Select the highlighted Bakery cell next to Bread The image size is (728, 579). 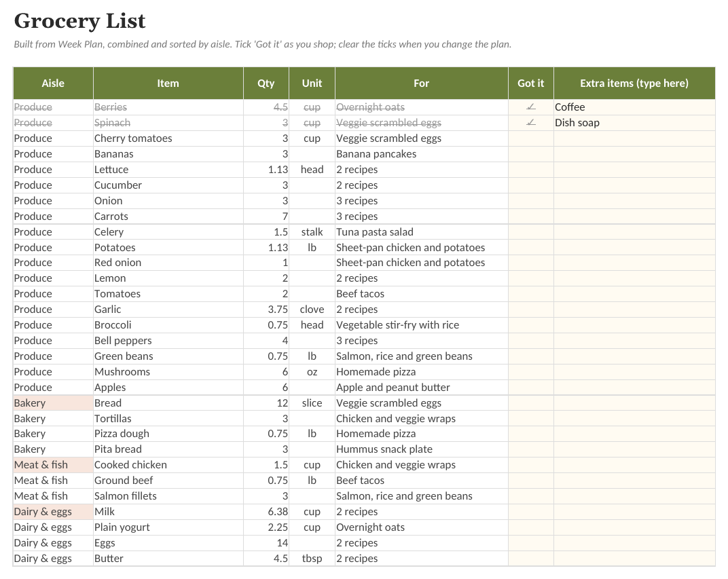click(x=53, y=403)
